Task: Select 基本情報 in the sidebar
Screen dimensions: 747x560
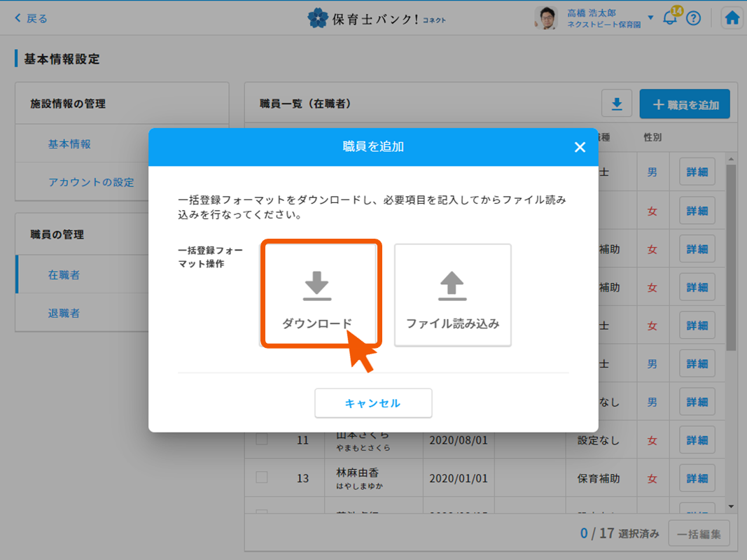Action: [x=69, y=144]
